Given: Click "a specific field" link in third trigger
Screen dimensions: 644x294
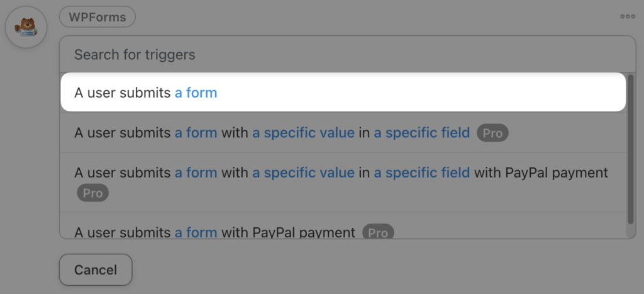Looking at the screenshot, I should 421,172.
